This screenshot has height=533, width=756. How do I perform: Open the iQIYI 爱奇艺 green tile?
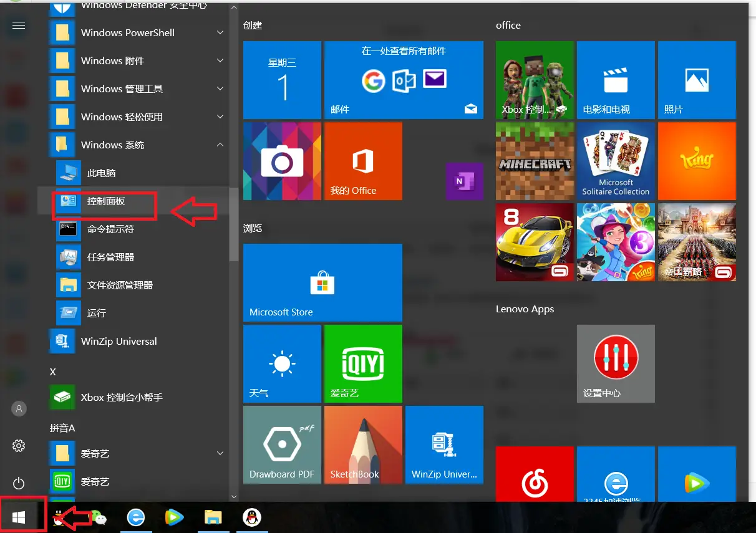point(363,363)
